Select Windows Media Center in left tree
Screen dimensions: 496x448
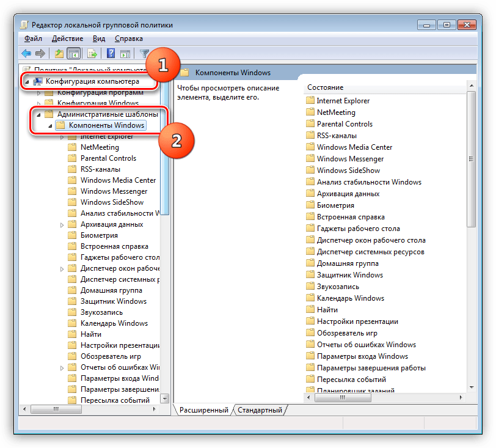118,180
